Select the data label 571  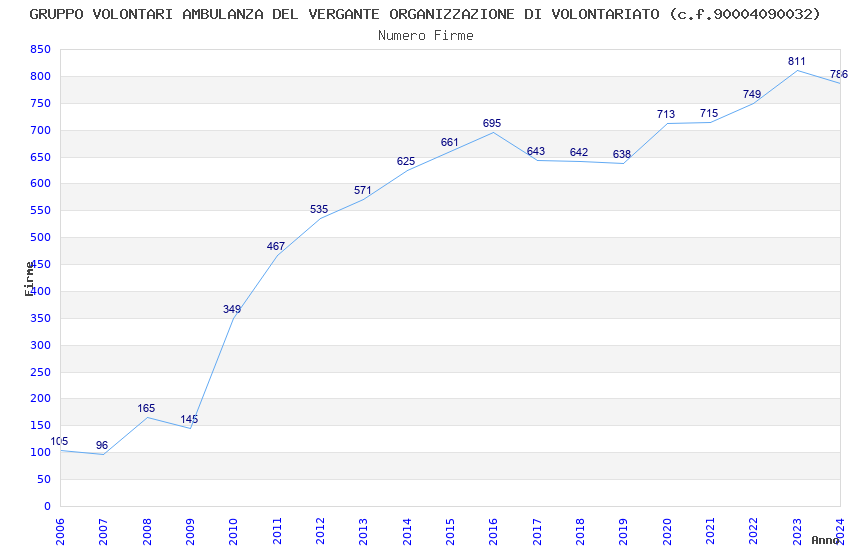pyautogui.click(x=363, y=191)
